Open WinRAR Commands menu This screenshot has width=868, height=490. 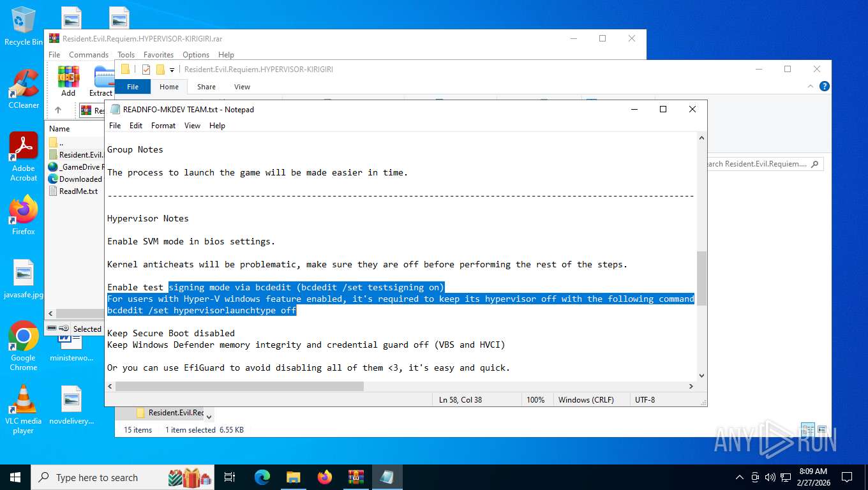pyautogui.click(x=89, y=55)
